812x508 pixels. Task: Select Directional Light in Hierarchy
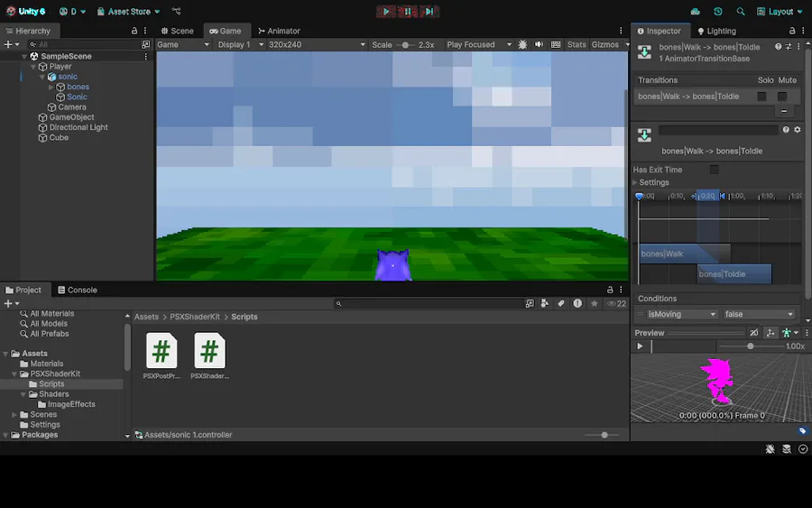coord(78,127)
